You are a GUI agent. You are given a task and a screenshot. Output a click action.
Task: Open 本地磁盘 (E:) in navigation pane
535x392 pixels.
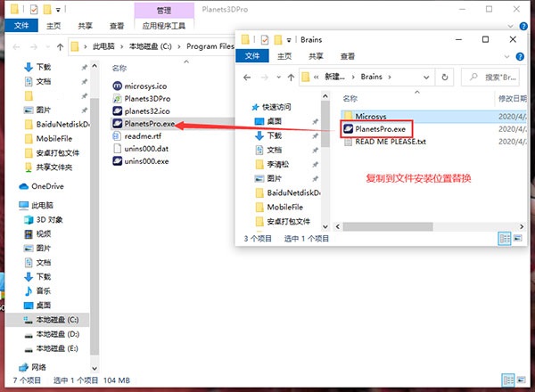[51, 348]
